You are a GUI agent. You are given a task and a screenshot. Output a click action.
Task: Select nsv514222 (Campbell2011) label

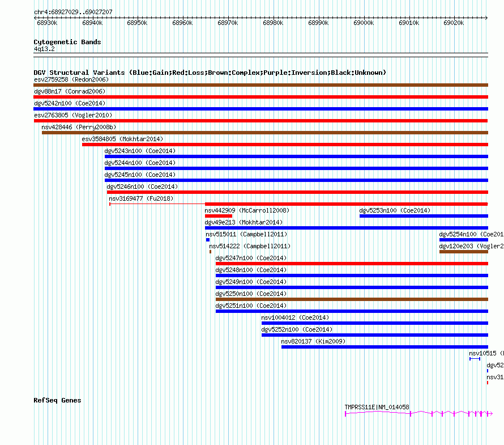250,246
